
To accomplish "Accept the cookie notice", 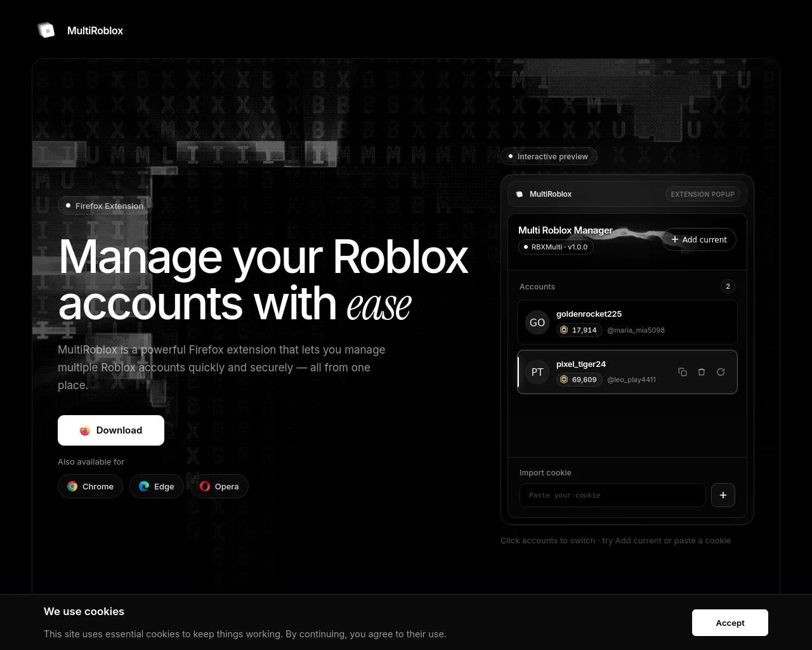I will tap(730, 623).
